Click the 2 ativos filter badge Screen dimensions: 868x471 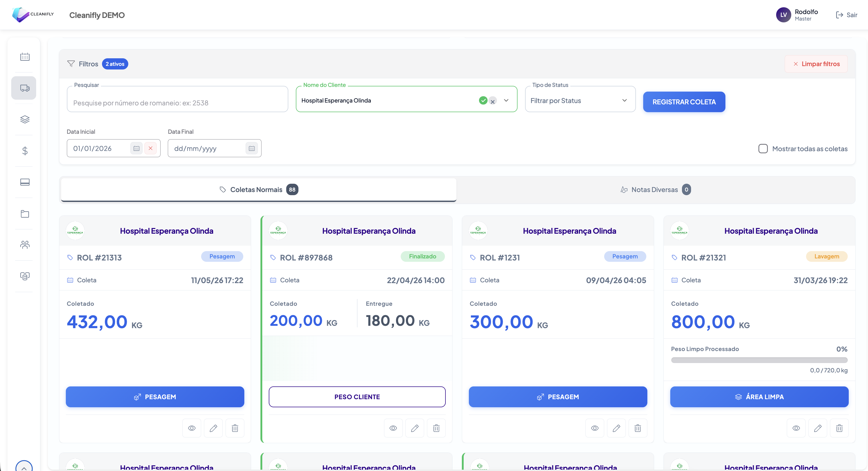coord(115,64)
